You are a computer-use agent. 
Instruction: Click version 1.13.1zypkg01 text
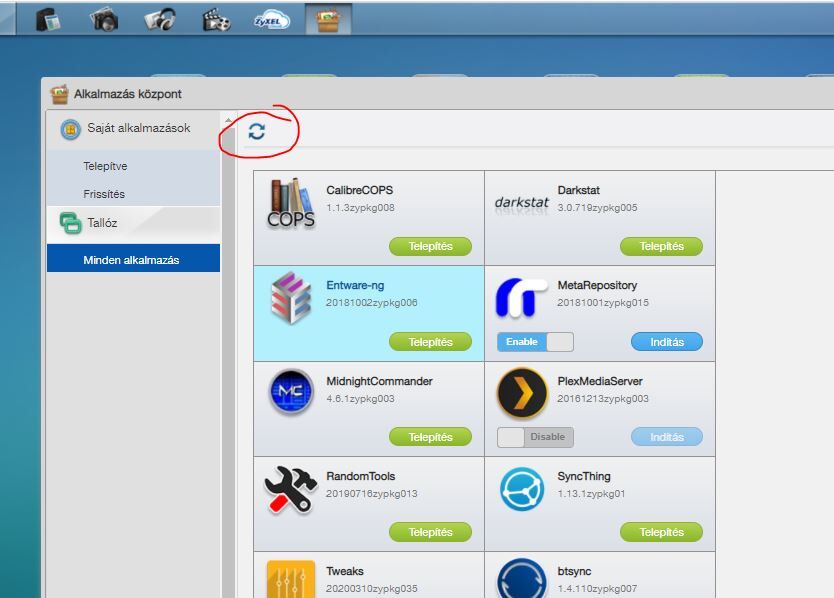pos(591,494)
